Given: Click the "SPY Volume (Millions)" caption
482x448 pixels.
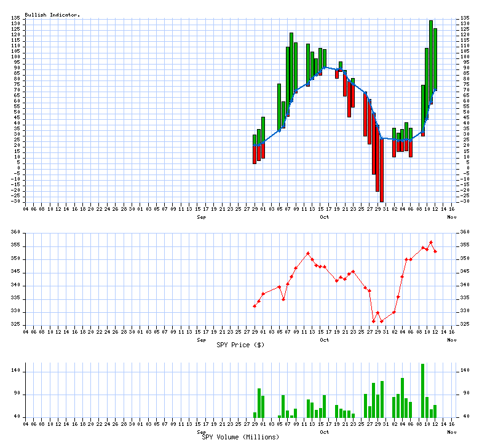Looking at the screenshot, I should click(240, 437).
